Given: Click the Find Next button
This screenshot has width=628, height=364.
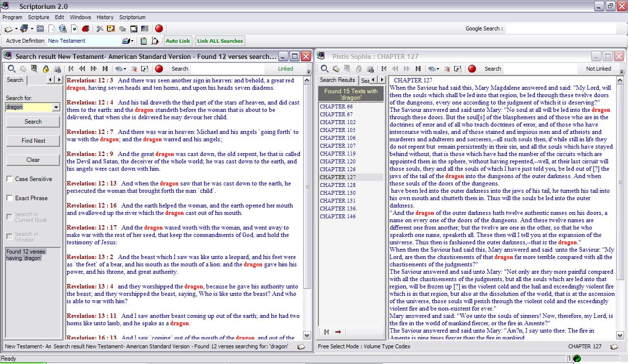Looking at the screenshot, I should 33,141.
